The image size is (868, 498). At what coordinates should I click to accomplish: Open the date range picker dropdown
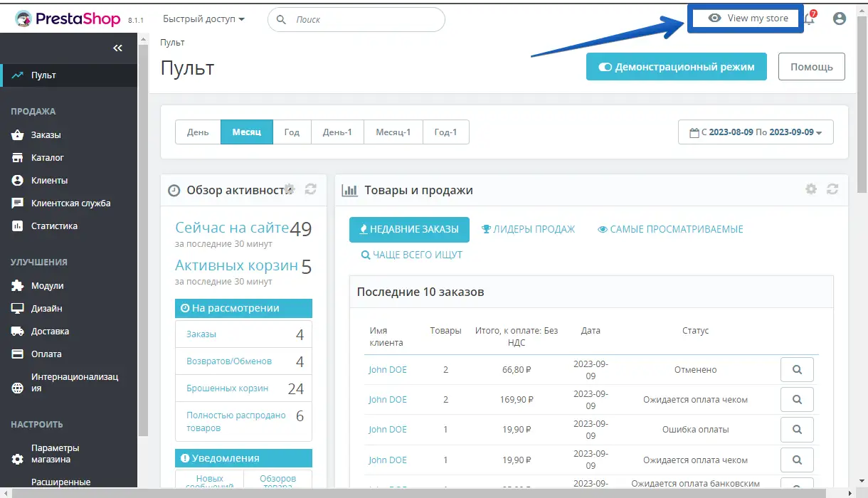pos(756,132)
